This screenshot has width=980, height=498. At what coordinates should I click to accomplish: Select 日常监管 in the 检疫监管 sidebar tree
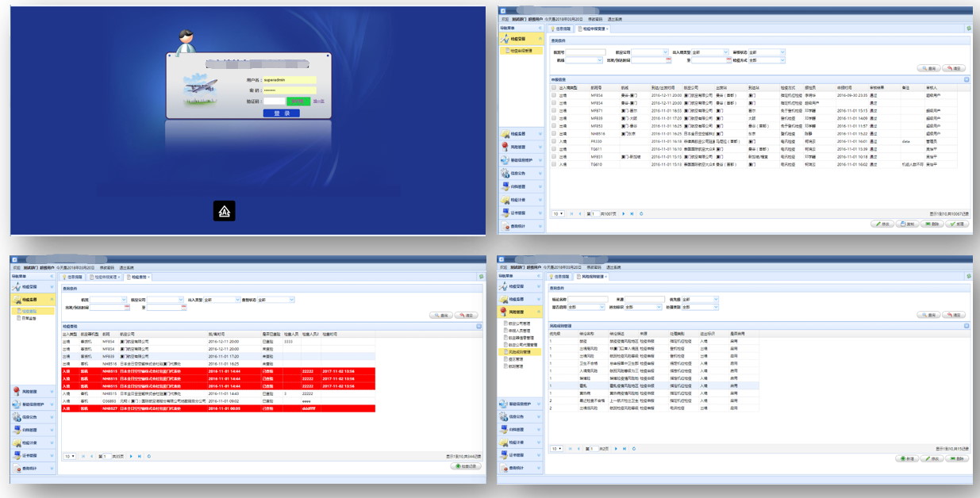pos(29,317)
